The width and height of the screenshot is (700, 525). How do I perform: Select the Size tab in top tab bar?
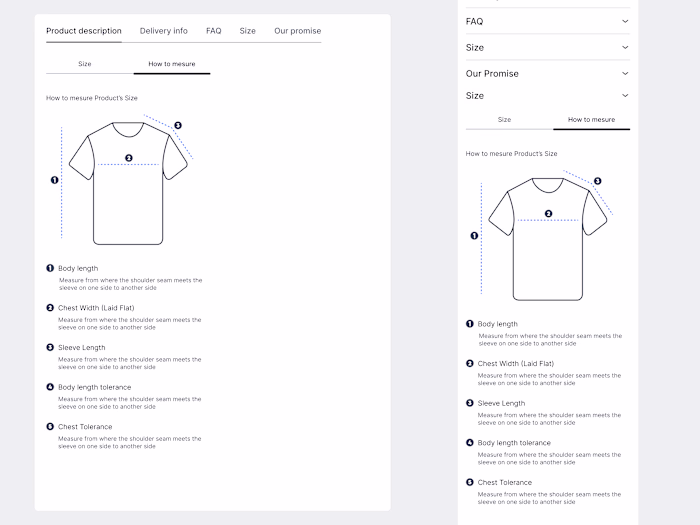pyautogui.click(x=247, y=31)
